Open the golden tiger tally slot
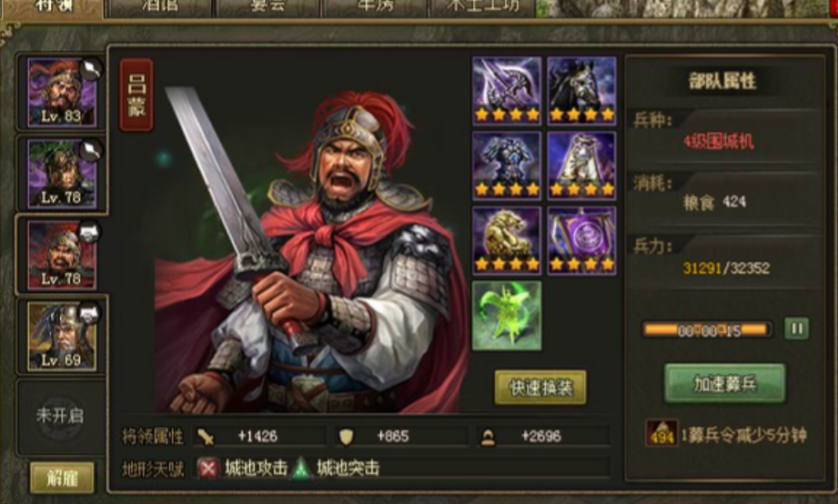838x504 pixels. click(506, 240)
